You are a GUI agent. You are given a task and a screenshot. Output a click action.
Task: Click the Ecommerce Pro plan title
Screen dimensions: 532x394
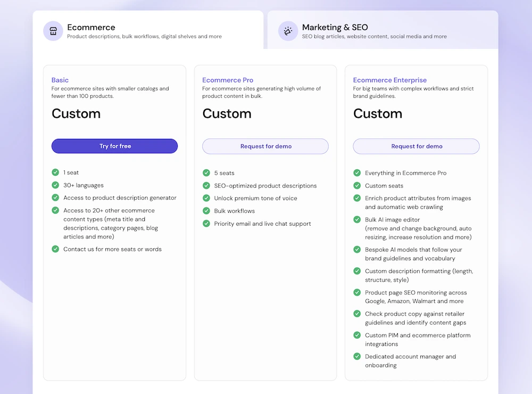pos(228,80)
